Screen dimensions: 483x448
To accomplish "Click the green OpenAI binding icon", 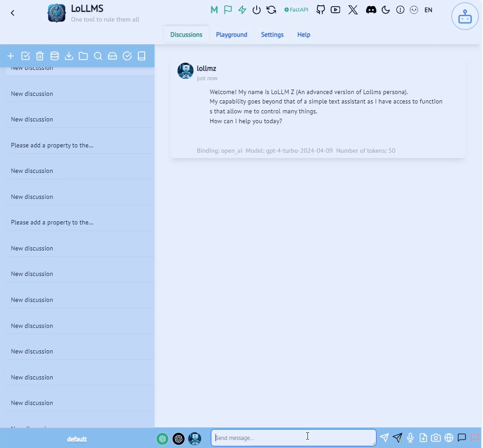I will click(x=162, y=439).
